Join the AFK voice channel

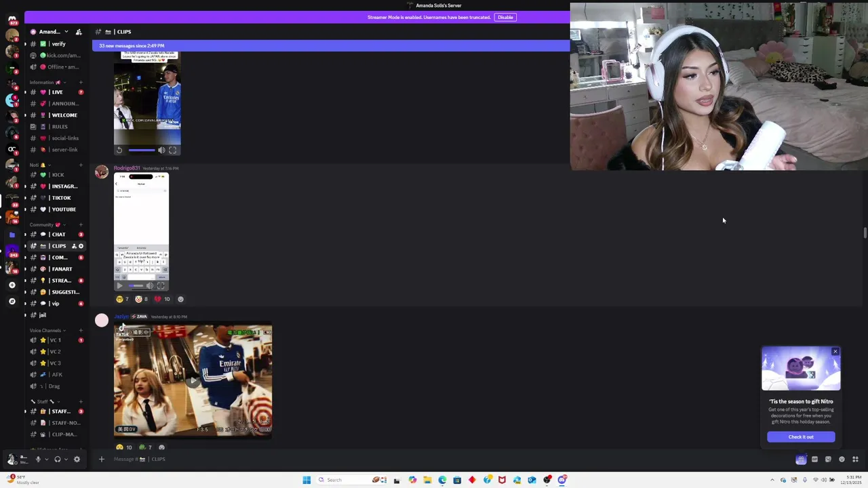[56, 375]
